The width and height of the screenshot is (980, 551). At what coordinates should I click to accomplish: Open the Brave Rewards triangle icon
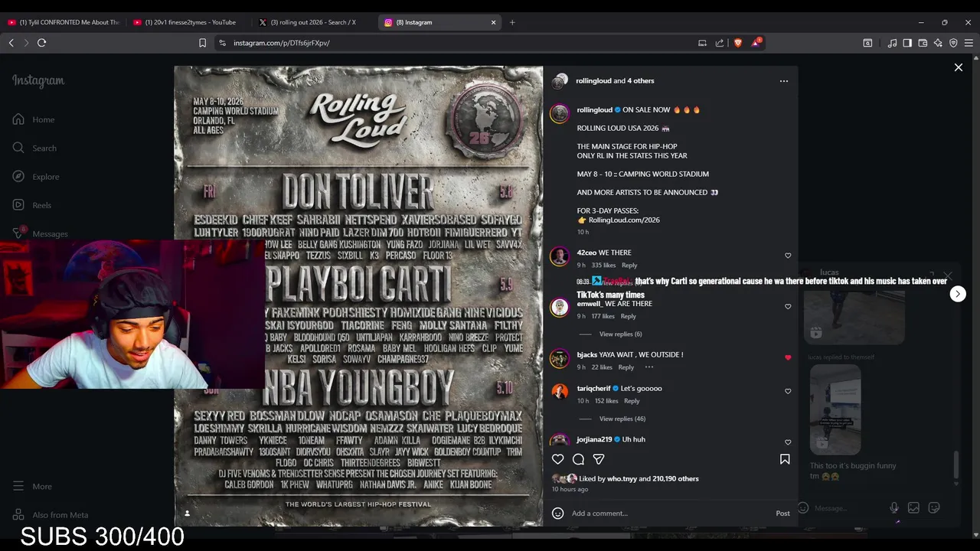click(756, 43)
